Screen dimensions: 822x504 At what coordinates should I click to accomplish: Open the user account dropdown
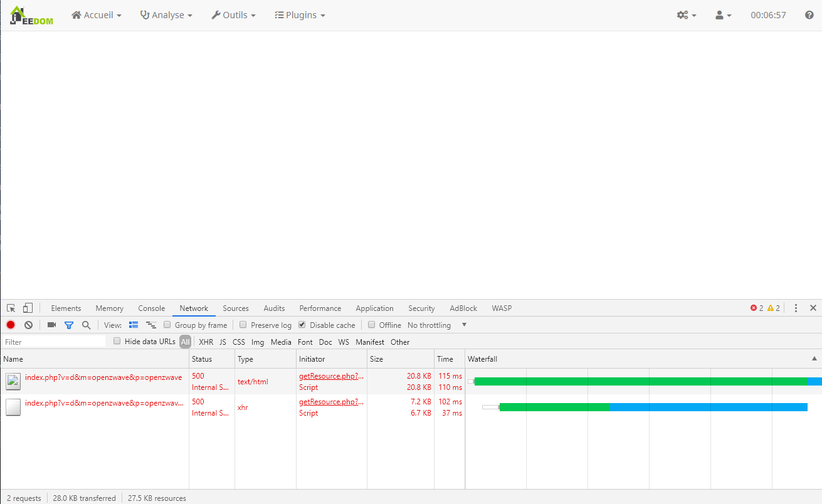(x=724, y=15)
